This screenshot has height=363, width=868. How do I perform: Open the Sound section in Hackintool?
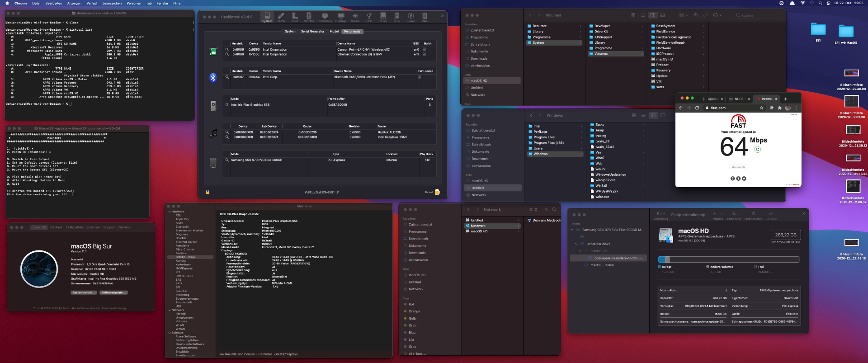(x=355, y=17)
